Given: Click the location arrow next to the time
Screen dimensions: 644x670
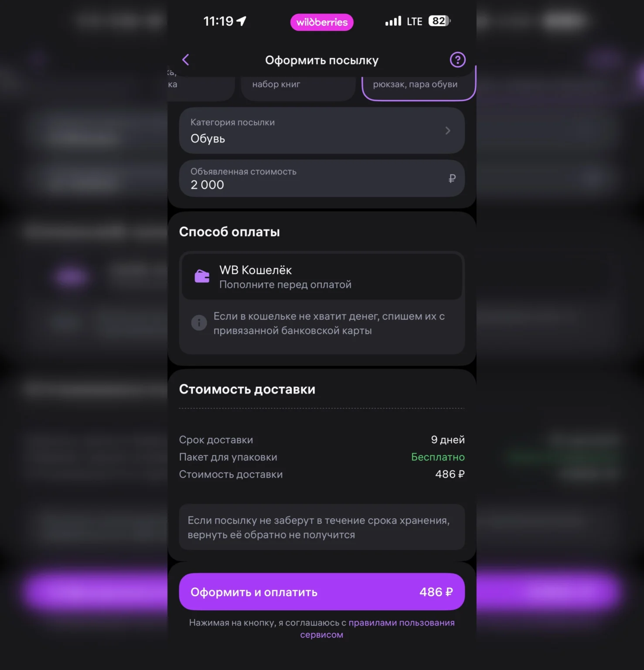Looking at the screenshot, I should tap(242, 21).
